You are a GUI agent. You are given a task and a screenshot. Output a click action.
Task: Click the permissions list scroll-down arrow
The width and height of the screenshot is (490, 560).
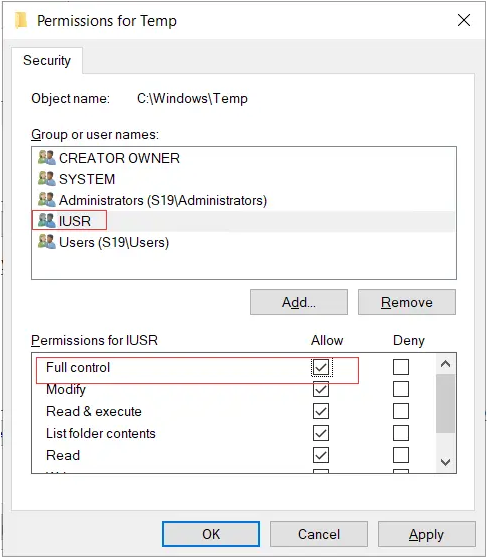[445, 462]
